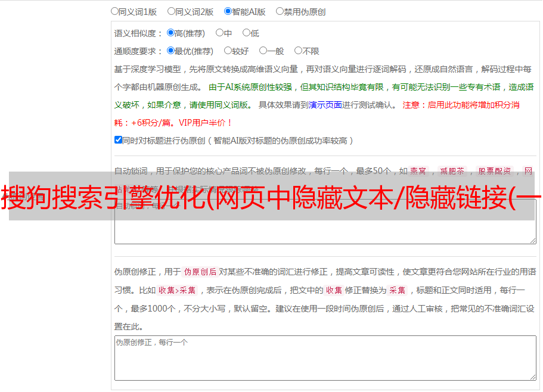Click into the 自动锁词 textarea
Screen dimensions: 543x392
tap(325, 222)
